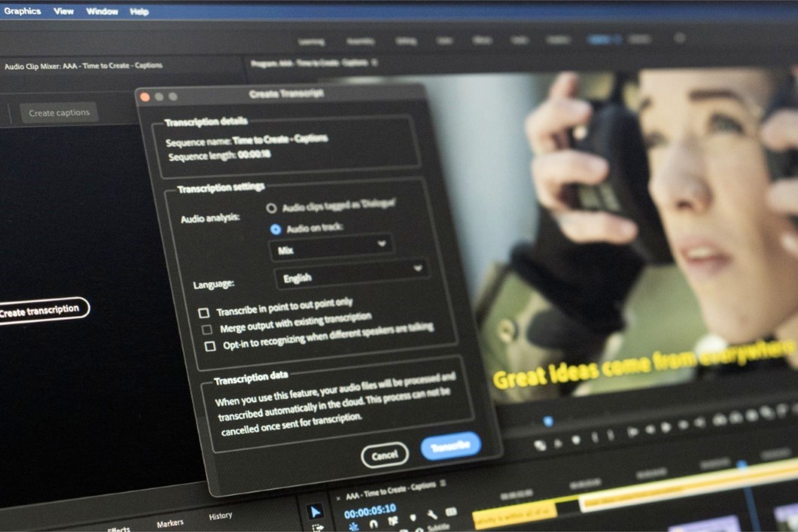This screenshot has height=532, width=798.
Task: Open the timeline display settings wrench icon
Action: click(x=432, y=514)
